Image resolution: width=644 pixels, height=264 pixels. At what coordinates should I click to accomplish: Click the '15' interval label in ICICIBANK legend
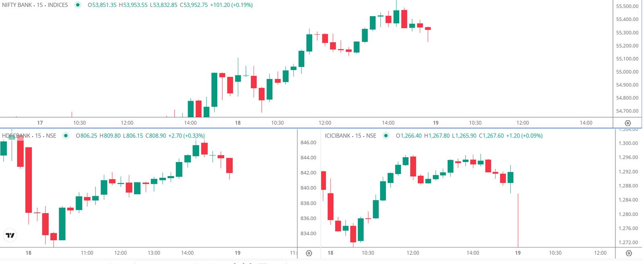click(358, 136)
